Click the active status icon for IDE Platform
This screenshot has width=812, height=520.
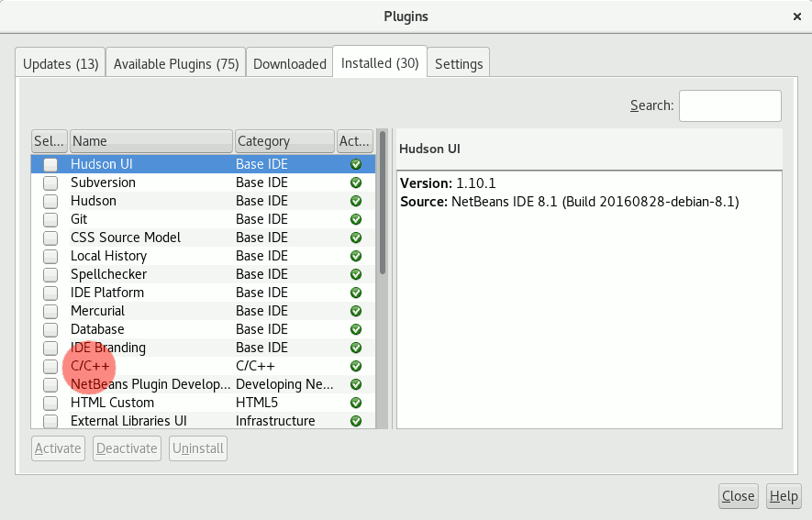click(356, 293)
